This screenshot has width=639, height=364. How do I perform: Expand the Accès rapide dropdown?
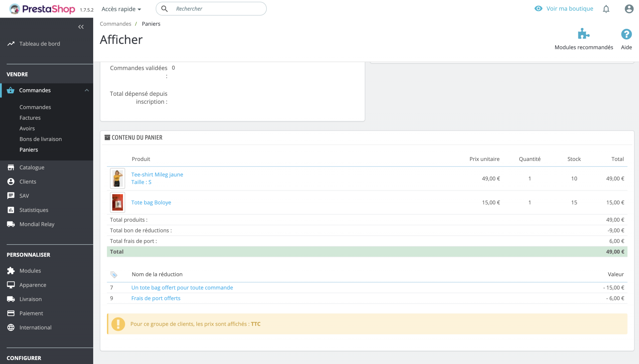[121, 9]
